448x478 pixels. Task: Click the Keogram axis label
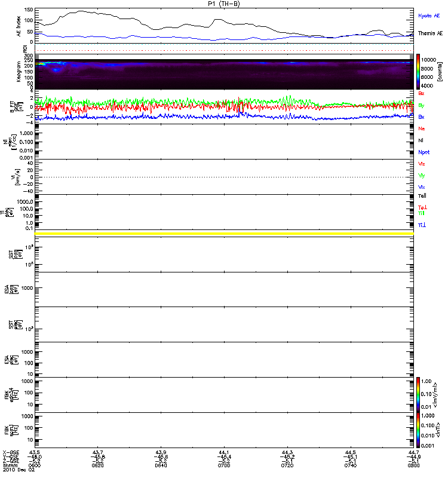click(19, 72)
